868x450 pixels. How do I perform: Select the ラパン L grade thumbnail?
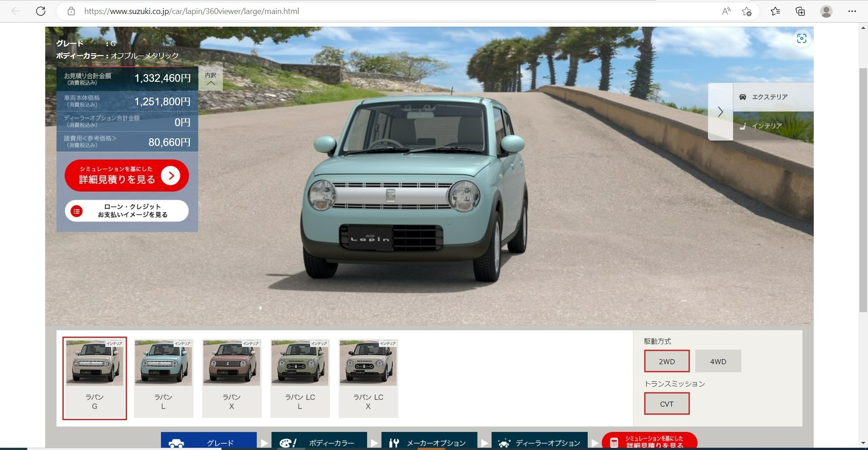pyautogui.click(x=163, y=378)
